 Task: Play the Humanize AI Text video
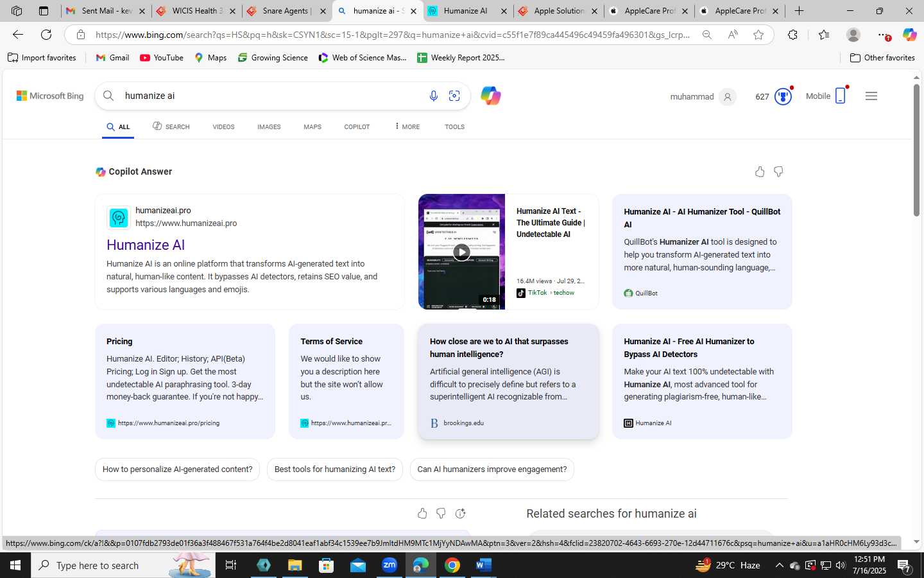[461, 252]
